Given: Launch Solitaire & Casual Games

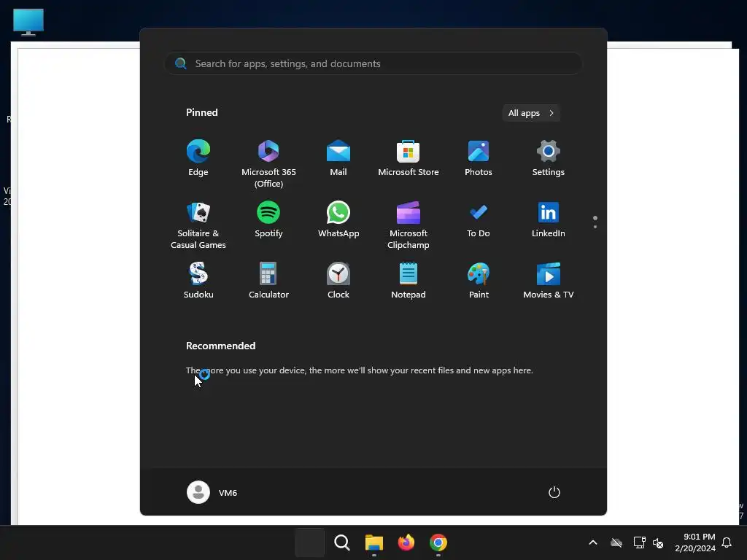Looking at the screenshot, I should [198, 225].
